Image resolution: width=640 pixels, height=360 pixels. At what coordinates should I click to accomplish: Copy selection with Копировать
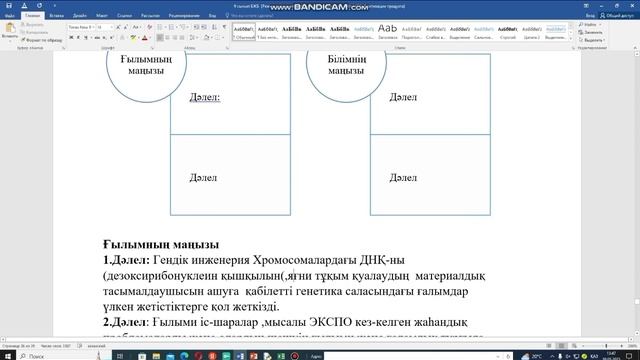coord(34,32)
